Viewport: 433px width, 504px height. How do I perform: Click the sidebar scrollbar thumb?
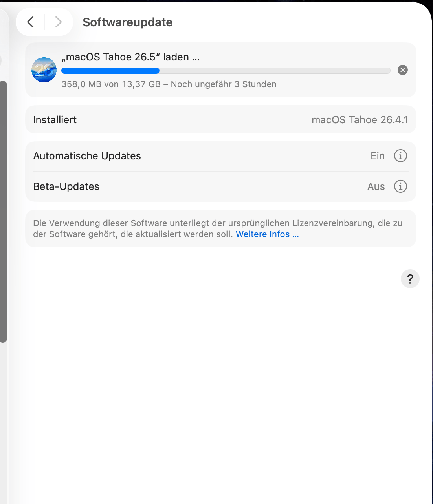(3, 212)
